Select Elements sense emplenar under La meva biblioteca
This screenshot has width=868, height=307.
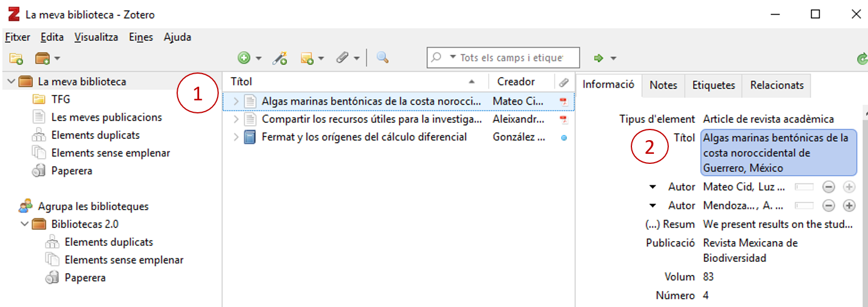point(111,153)
